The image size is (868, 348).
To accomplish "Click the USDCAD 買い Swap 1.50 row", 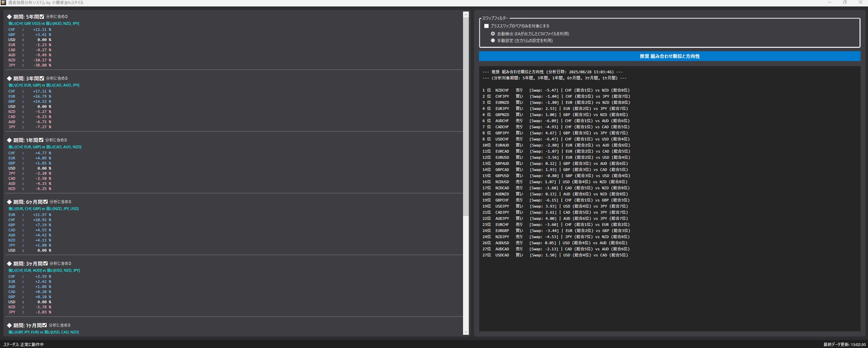I will click(x=555, y=255).
